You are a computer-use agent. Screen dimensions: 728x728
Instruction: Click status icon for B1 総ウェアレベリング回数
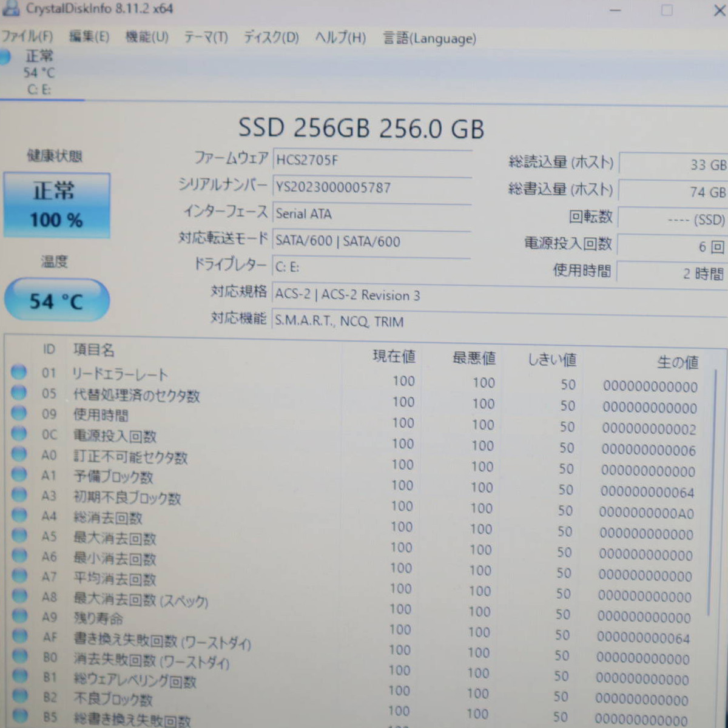[x=20, y=676]
